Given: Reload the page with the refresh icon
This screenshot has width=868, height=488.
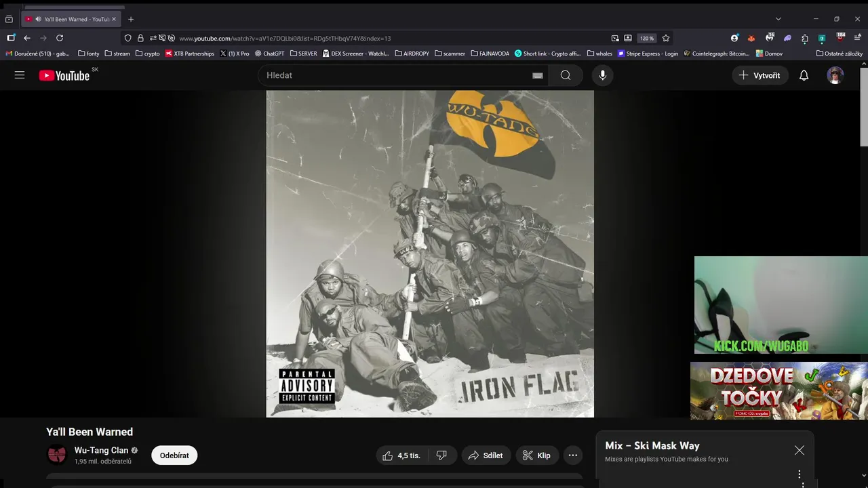Looking at the screenshot, I should (60, 38).
